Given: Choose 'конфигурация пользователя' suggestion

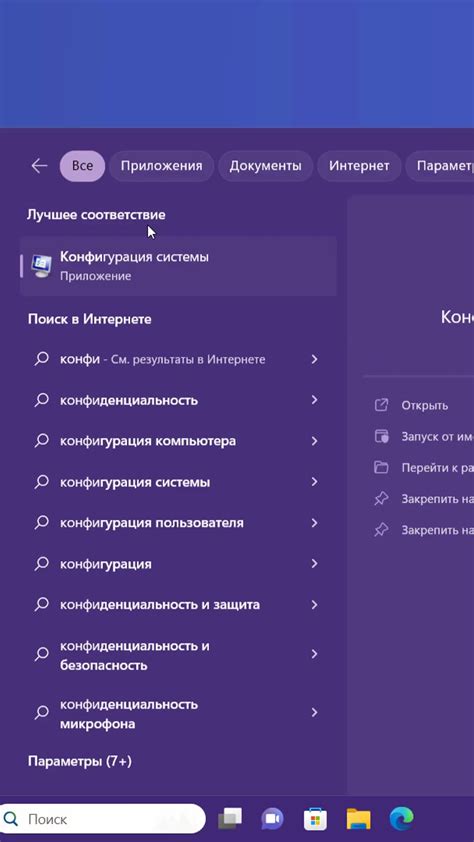Looking at the screenshot, I should [x=151, y=523].
